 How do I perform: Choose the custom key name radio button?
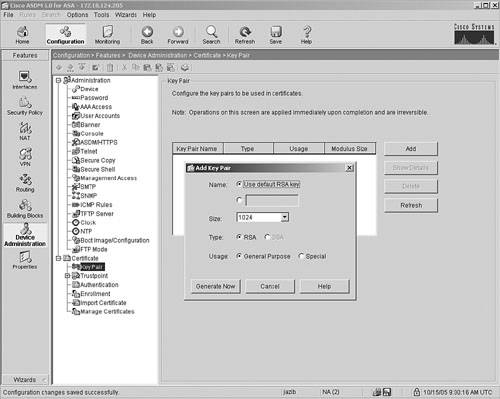click(x=239, y=200)
